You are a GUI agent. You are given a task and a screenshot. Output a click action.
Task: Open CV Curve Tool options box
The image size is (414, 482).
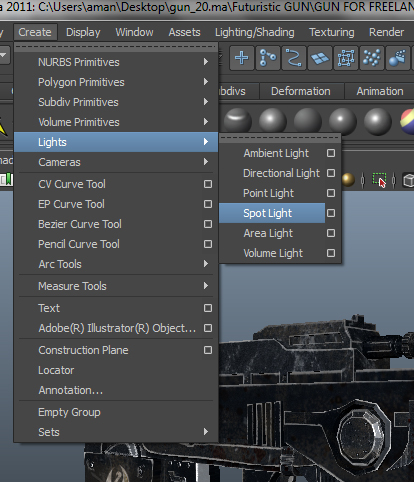[208, 184]
